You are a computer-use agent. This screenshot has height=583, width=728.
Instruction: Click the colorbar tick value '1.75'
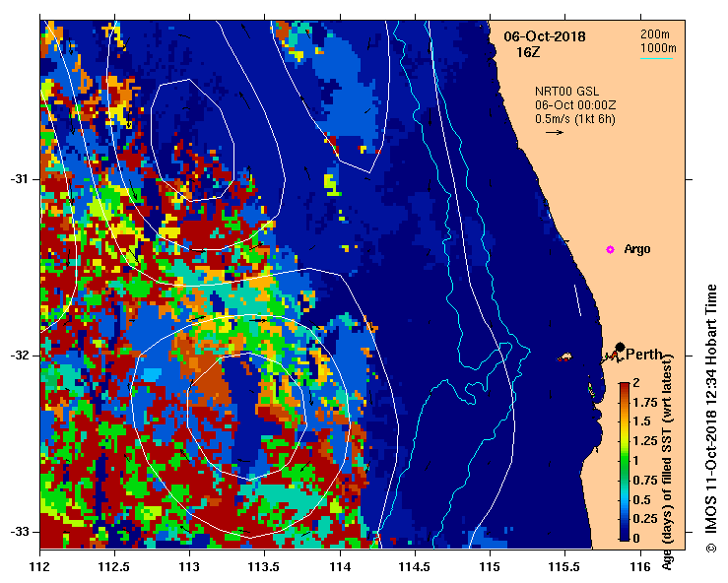coord(645,402)
